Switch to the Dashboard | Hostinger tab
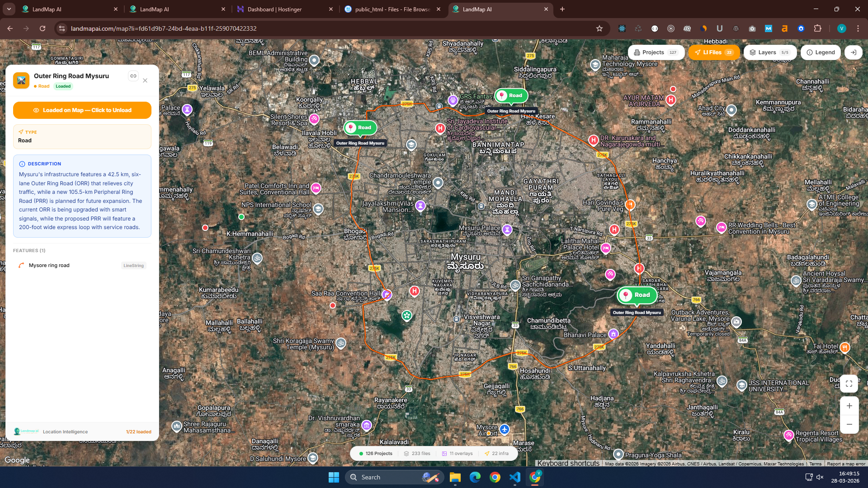This screenshot has width=868, height=488. 285,9
